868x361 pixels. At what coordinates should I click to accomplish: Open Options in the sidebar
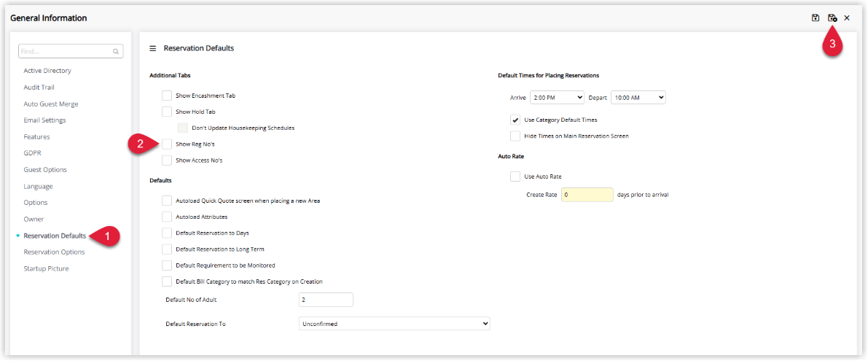coord(36,203)
